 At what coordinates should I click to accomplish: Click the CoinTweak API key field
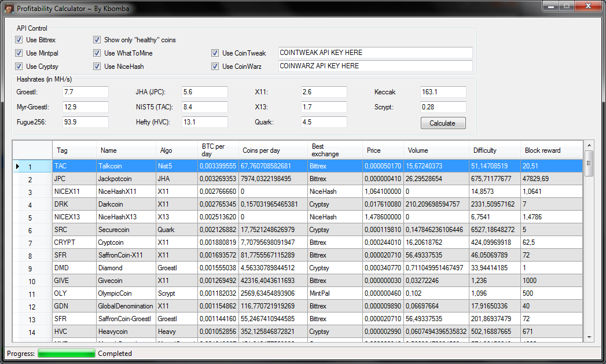click(x=375, y=53)
